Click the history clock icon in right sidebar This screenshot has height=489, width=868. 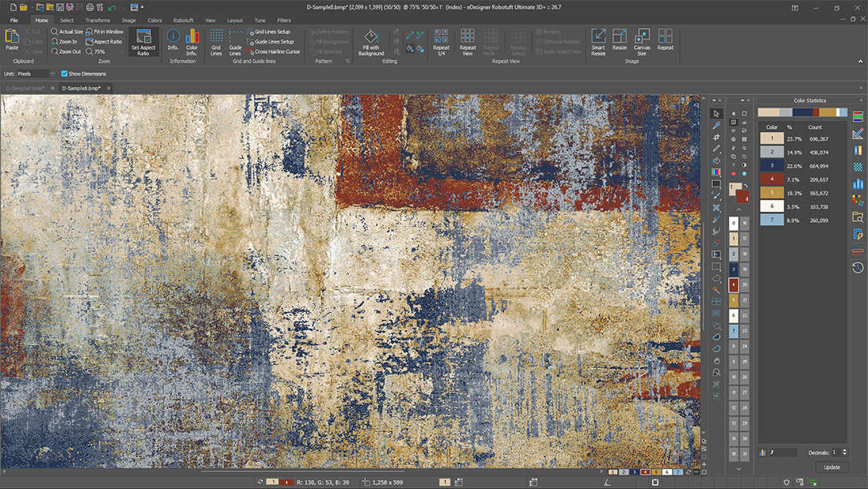(858, 268)
